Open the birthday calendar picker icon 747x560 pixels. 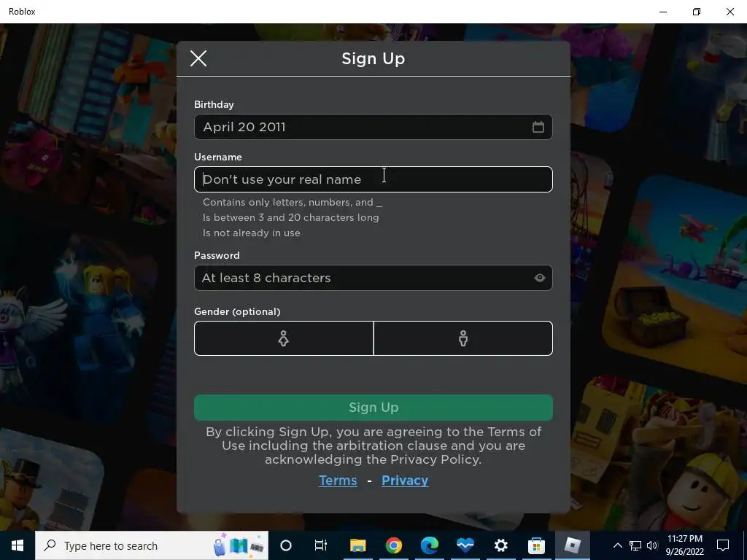(x=538, y=127)
